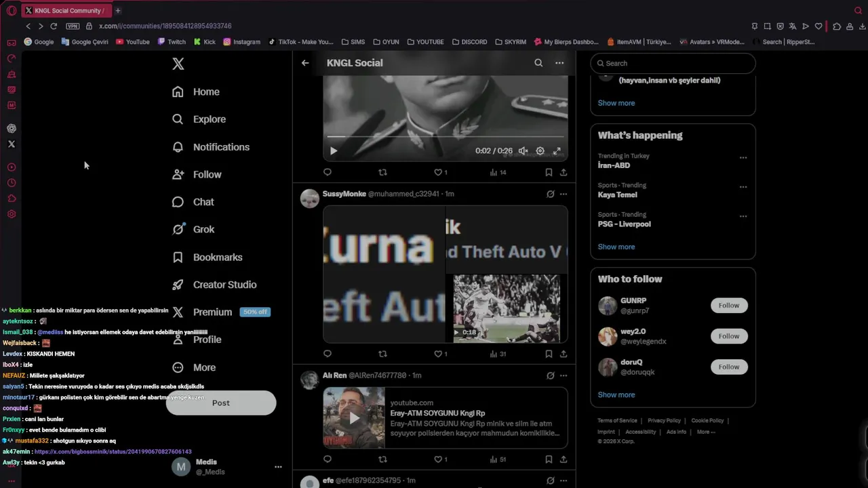
Task: Enter fullscreen on the video player
Action: (x=557, y=151)
